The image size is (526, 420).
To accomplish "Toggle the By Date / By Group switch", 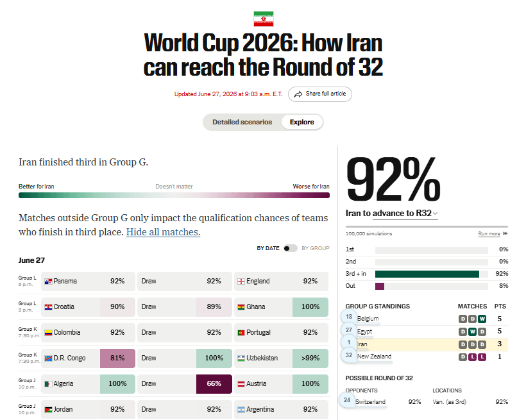I will (x=290, y=248).
